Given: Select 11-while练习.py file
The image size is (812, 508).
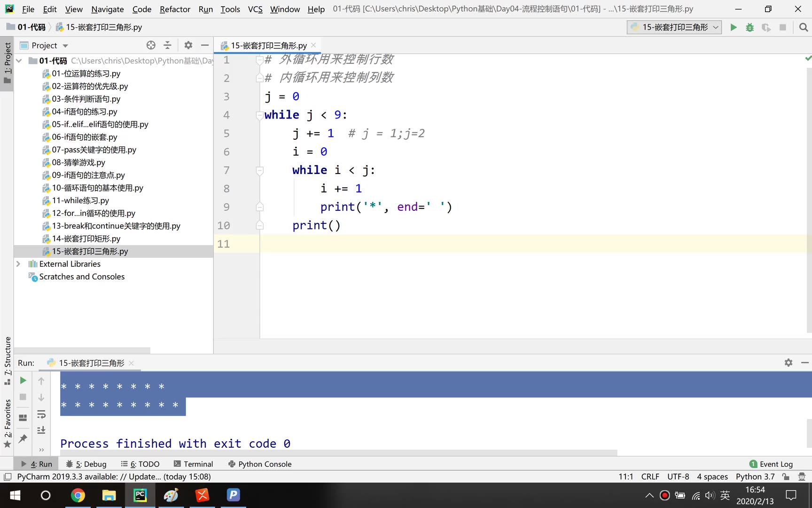Looking at the screenshot, I should (x=80, y=200).
